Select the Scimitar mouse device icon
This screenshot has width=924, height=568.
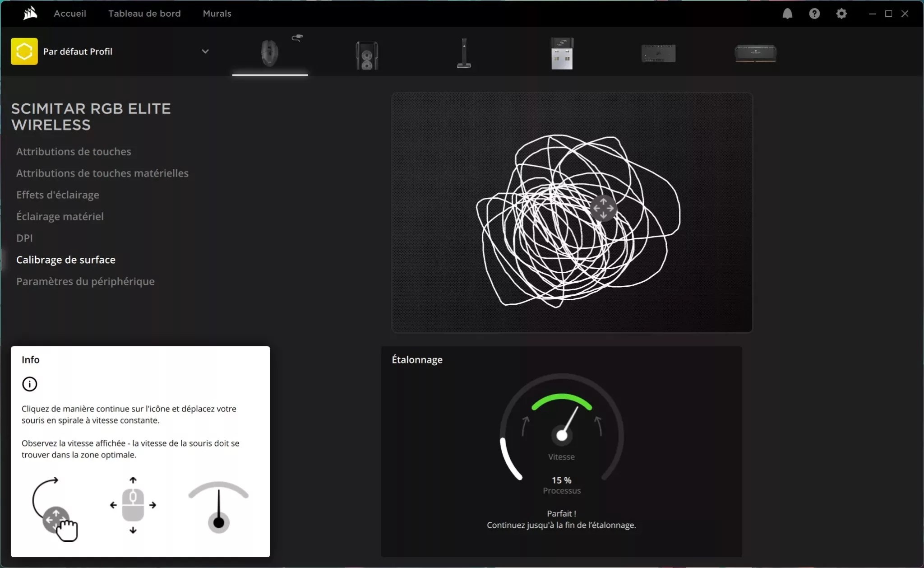(270, 53)
